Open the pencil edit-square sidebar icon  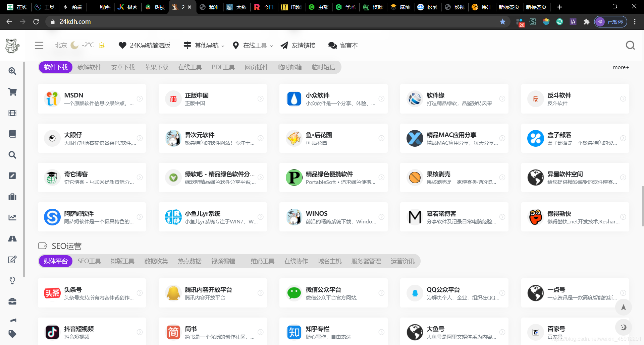pyautogui.click(x=12, y=176)
